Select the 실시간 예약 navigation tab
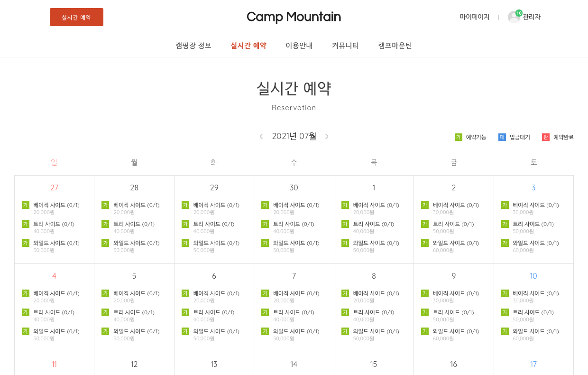 (248, 46)
